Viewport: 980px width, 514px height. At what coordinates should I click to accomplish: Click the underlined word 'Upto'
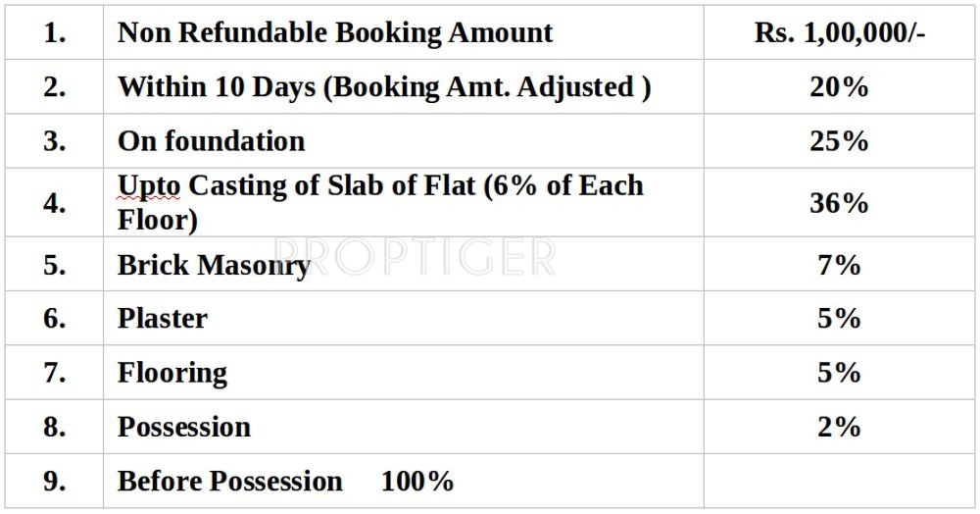[149, 186]
